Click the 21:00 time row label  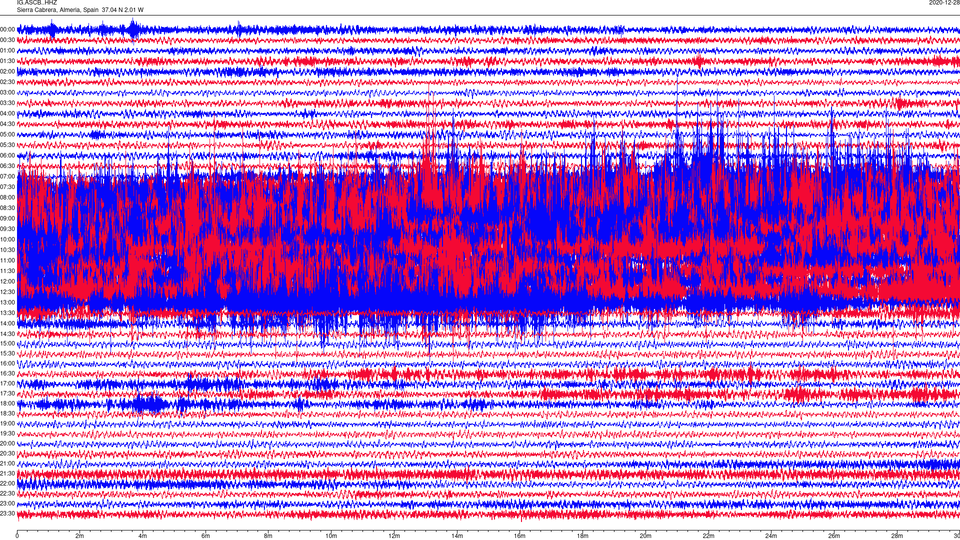8,463
